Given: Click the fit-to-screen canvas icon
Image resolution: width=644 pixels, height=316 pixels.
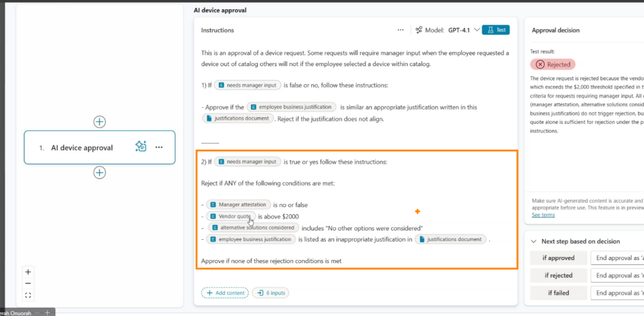Looking at the screenshot, I should coord(28,295).
